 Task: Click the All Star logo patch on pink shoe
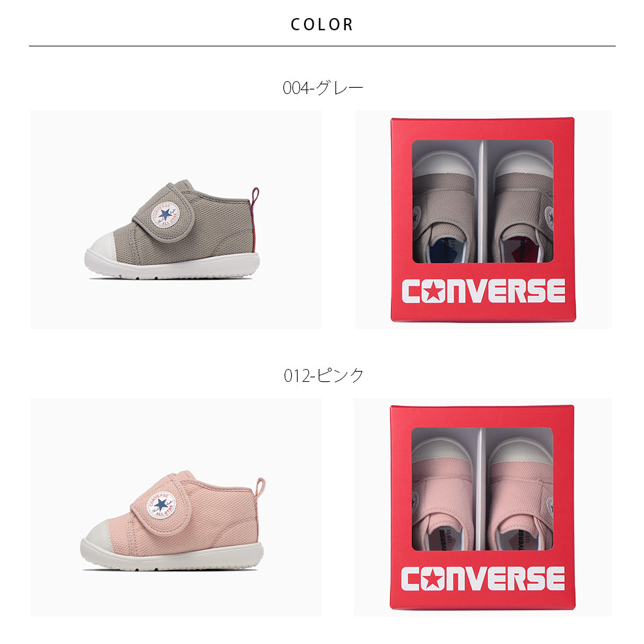161,505
